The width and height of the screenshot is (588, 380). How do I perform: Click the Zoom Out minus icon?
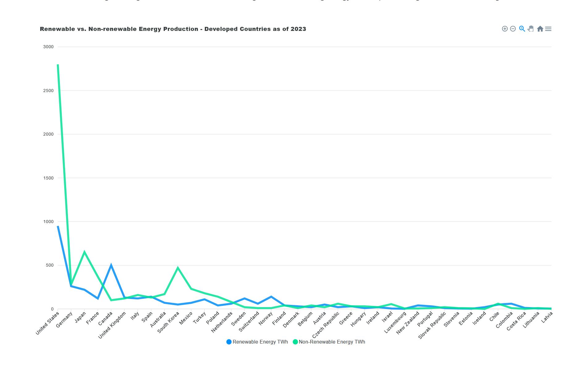(x=513, y=29)
